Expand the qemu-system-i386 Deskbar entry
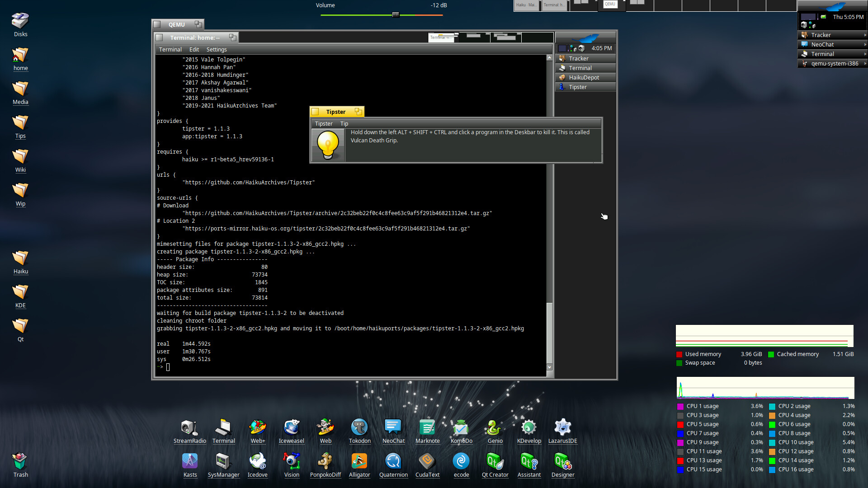The image size is (868, 488). pos(865,63)
